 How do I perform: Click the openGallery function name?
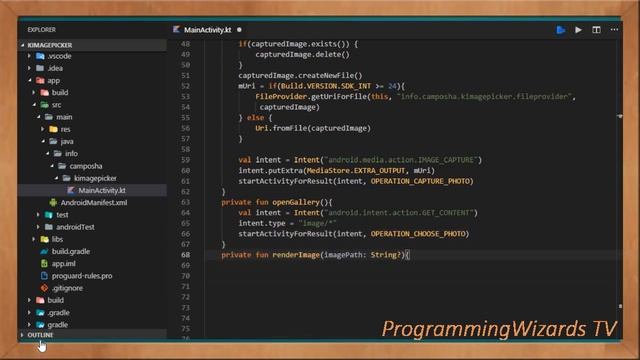296,202
